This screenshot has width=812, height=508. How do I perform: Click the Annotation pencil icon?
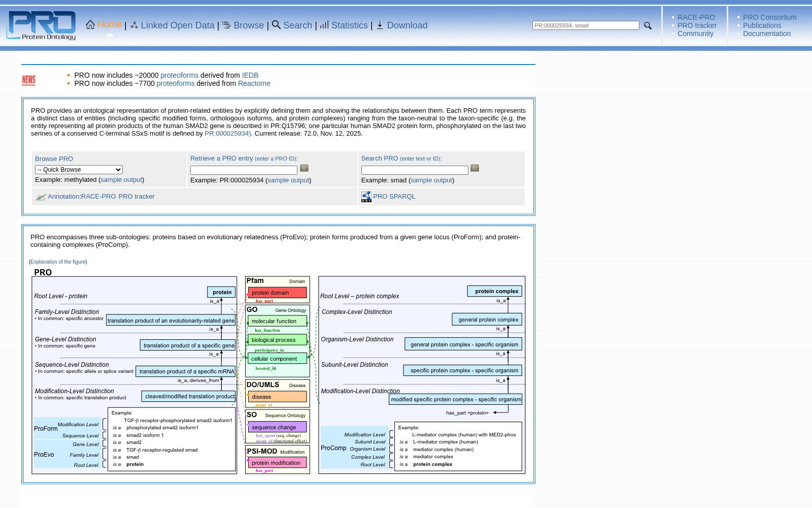[x=41, y=197]
